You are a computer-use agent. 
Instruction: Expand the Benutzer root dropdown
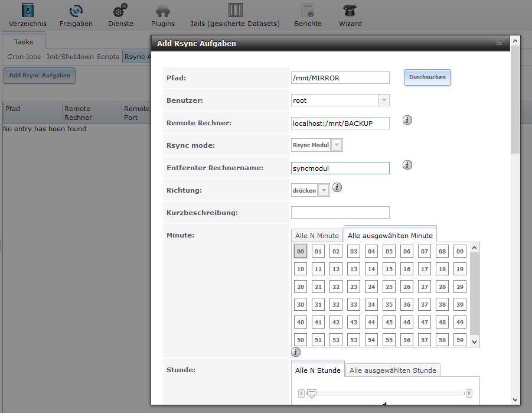pyautogui.click(x=383, y=100)
